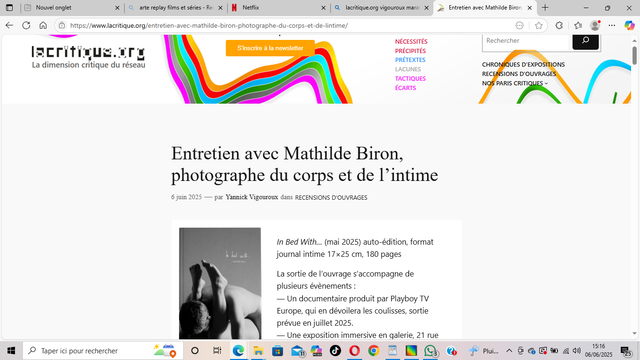Open author Yannick Vigouroux link
The image size is (640, 360).
coord(252,197)
